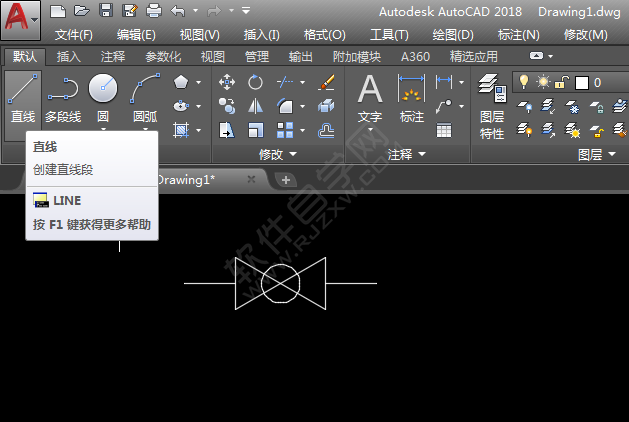Select the leader tool icon

[444, 106]
